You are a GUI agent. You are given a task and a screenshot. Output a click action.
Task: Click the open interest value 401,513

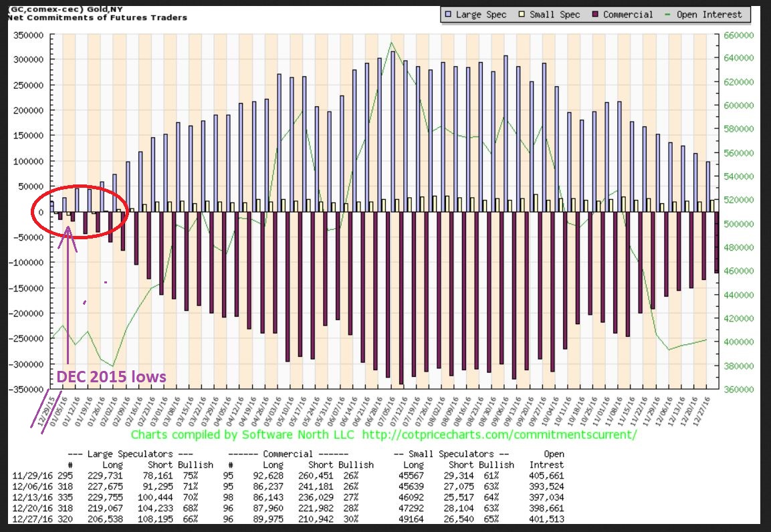(546, 518)
